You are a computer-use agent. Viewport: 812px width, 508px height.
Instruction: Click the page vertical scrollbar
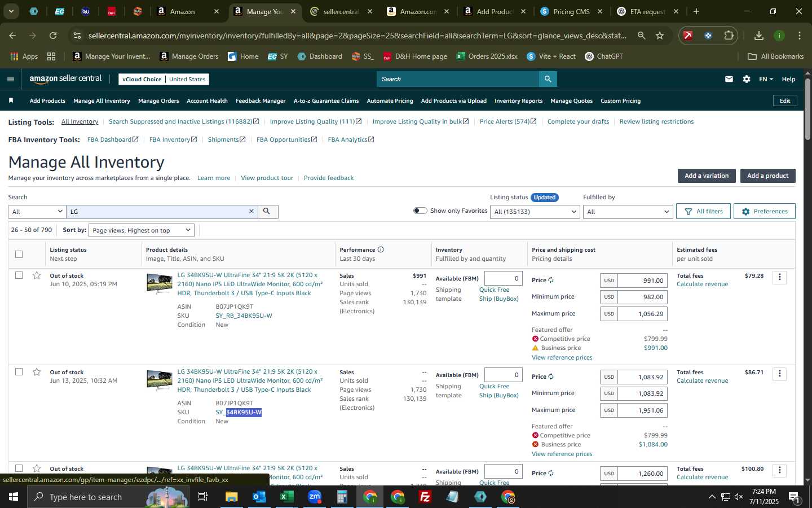pos(807,110)
